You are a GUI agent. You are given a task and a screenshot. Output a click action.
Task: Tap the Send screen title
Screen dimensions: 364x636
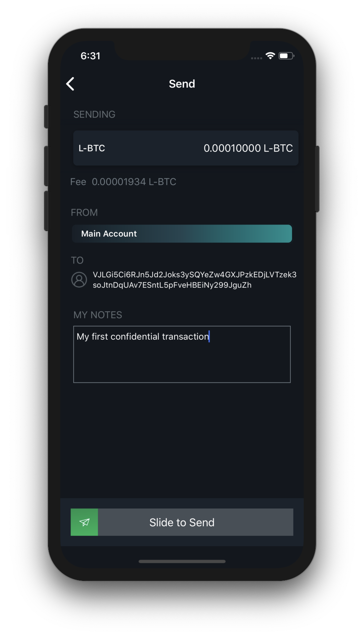point(182,84)
